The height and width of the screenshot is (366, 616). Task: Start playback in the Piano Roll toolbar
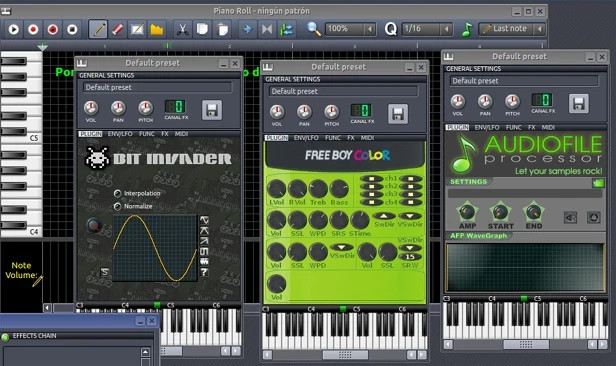[14, 29]
